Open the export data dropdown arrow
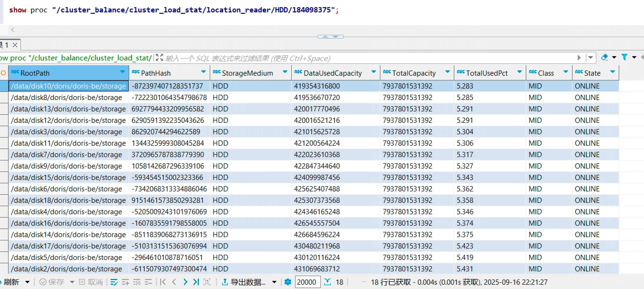This screenshot has height=289, width=644. pos(274,282)
